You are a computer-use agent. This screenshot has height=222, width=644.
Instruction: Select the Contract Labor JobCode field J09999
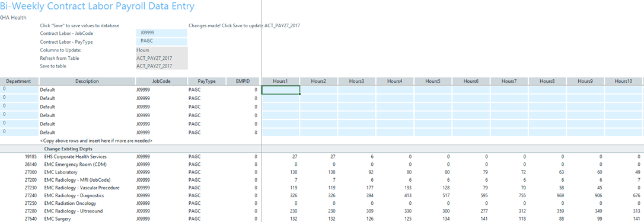(161, 33)
